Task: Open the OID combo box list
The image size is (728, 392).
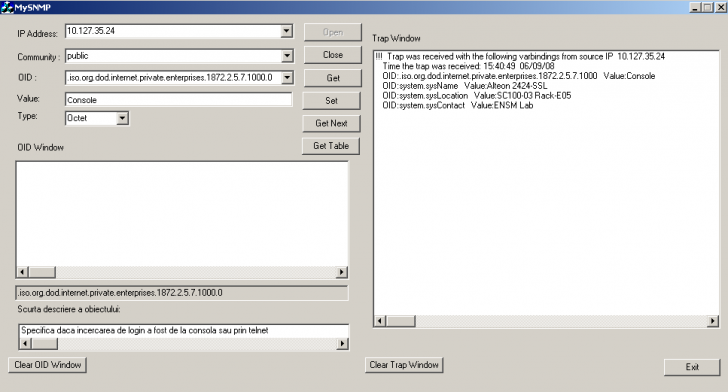Action: coord(287,78)
